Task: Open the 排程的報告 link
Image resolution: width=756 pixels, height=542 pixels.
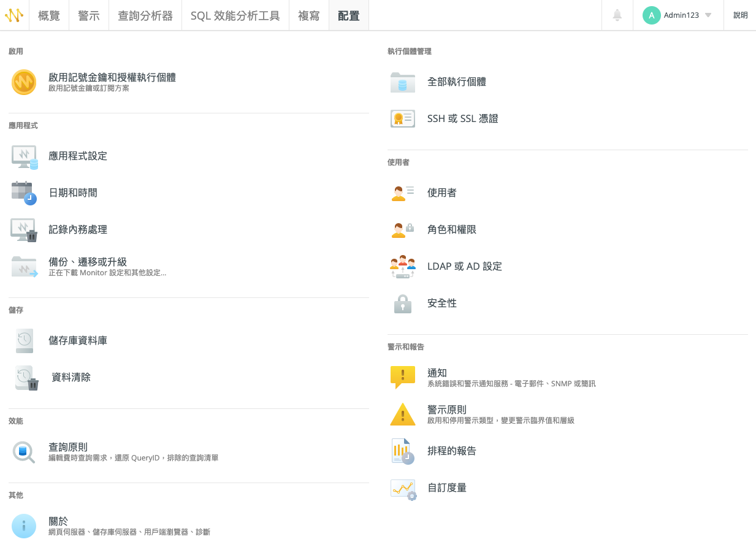Action: [x=452, y=451]
